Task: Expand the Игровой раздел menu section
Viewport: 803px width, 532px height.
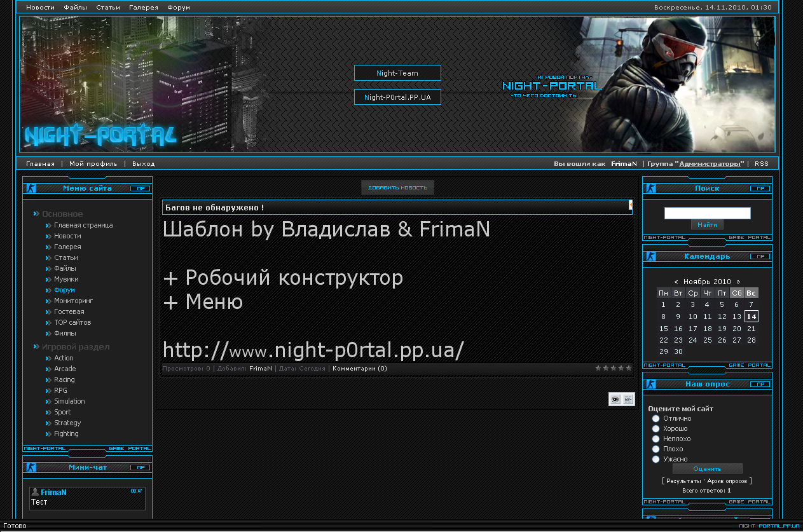Action: point(75,347)
